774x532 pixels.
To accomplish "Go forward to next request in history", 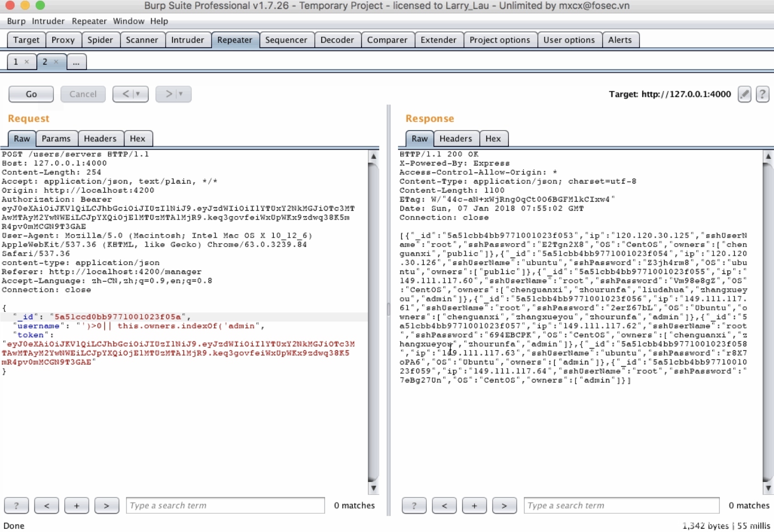I will click(x=168, y=94).
